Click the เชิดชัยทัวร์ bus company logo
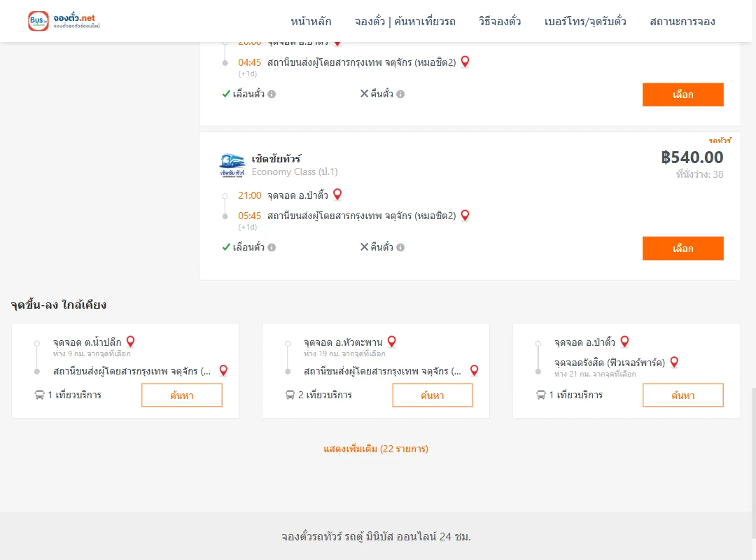The height and width of the screenshot is (560, 756). [x=232, y=165]
